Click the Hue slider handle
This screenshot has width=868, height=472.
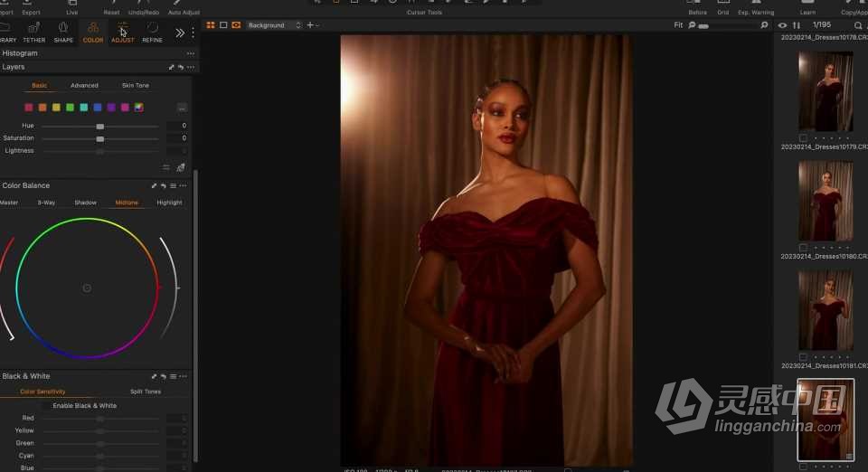(x=100, y=127)
